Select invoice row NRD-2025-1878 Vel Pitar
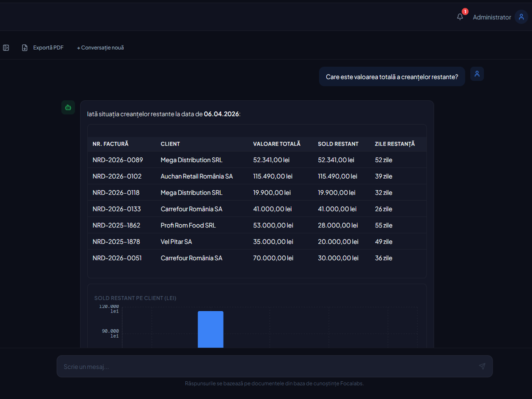This screenshot has height=399, width=532. coord(257,242)
